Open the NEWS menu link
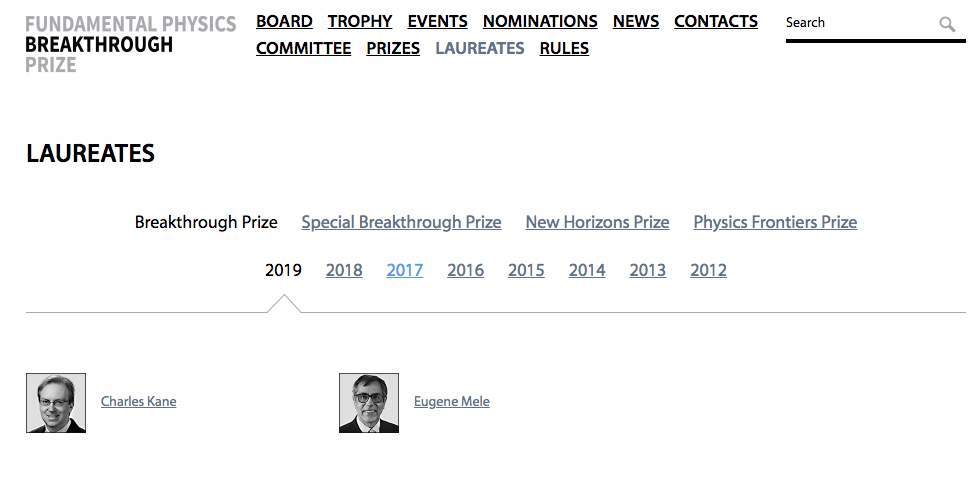This screenshot has height=482, width=977. click(x=636, y=21)
